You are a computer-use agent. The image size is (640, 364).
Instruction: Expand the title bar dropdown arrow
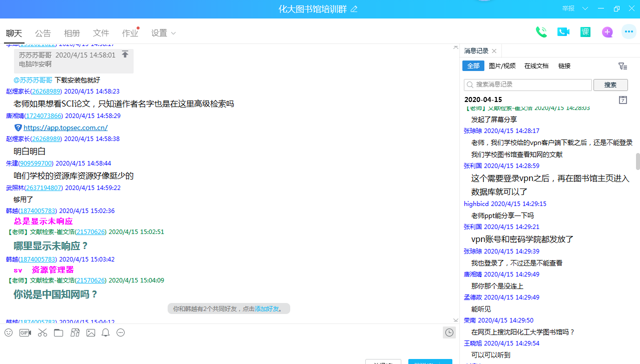(585, 8)
